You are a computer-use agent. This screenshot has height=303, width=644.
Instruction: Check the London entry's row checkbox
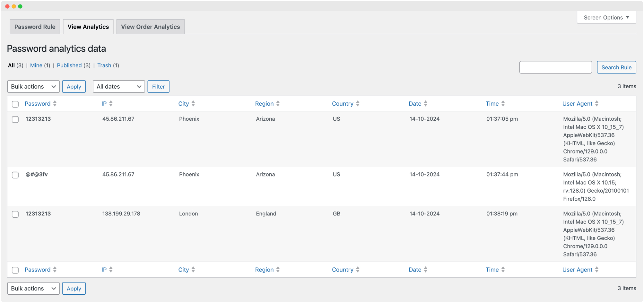pyautogui.click(x=15, y=214)
